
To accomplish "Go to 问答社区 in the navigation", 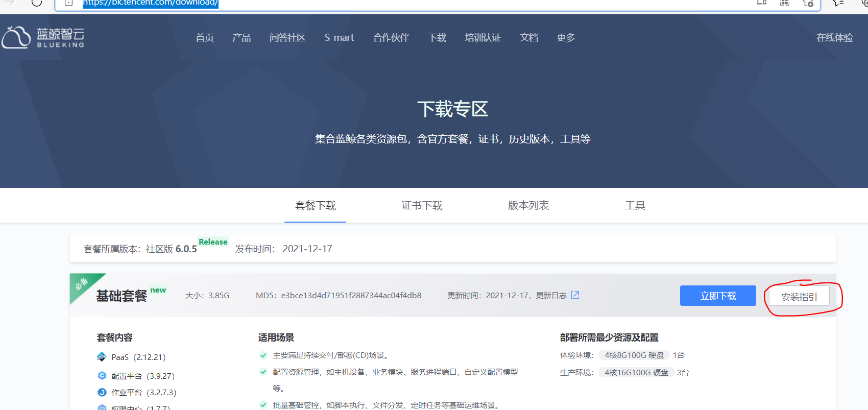I will pyautogui.click(x=287, y=38).
